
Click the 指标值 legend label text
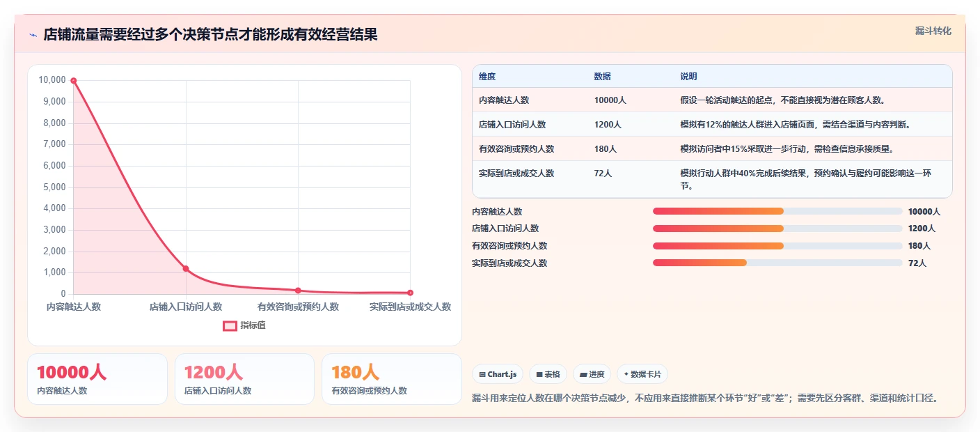point(253,325)
